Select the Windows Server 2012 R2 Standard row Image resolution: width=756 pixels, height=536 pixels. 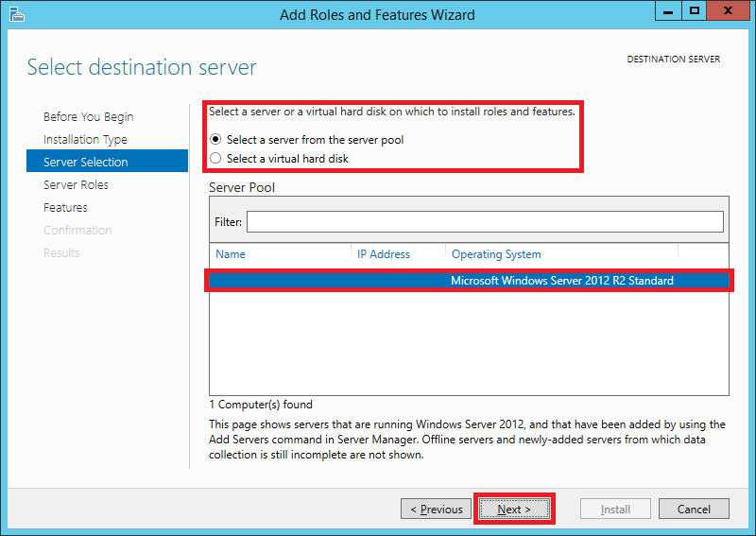[x=469, y=281]
